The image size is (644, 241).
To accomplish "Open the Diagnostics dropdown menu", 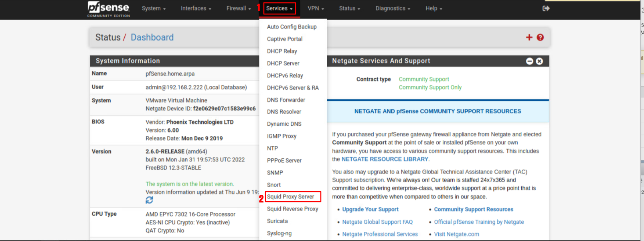I will pyautogui.click(x=392, y=8).
